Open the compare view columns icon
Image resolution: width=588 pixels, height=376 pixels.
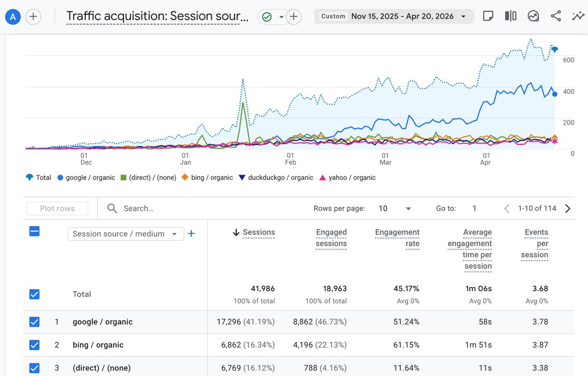click(x=510, y=16)
